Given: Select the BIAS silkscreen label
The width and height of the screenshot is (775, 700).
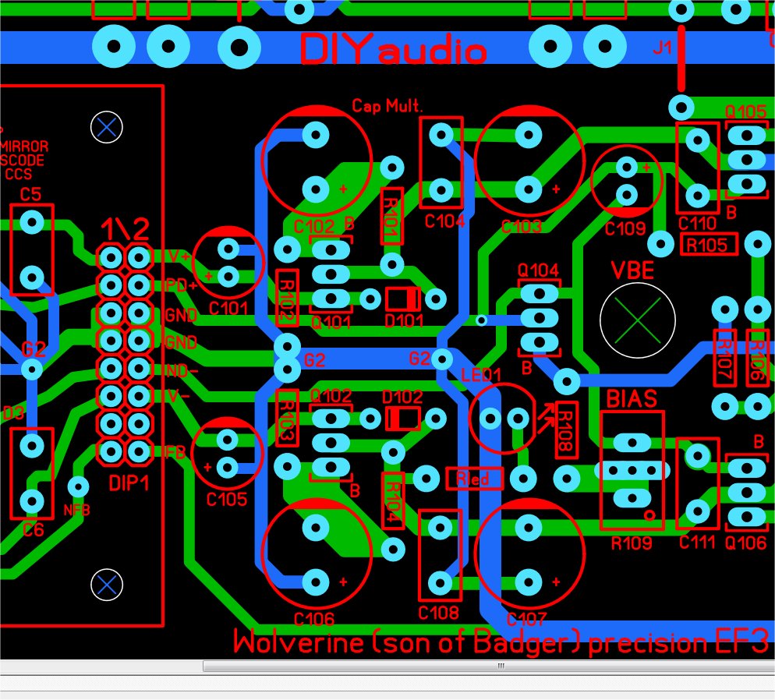Looking at the screenshot, I should 632,398.
